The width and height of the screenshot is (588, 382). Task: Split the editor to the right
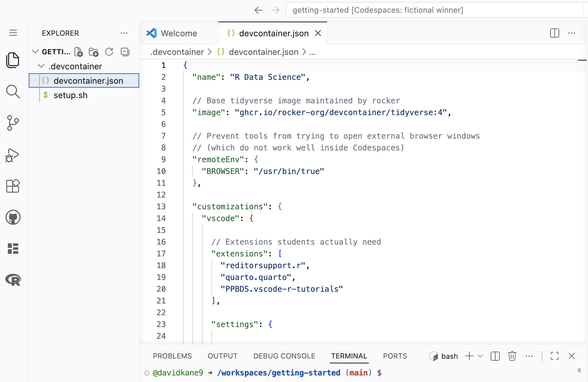pyautogui.click(x=554, y=33)
